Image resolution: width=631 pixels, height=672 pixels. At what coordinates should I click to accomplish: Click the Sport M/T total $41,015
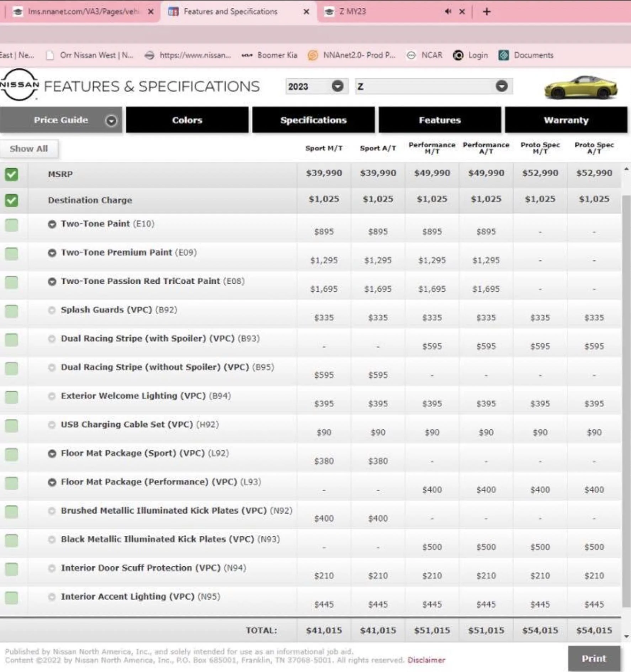[x=324, y=630]
